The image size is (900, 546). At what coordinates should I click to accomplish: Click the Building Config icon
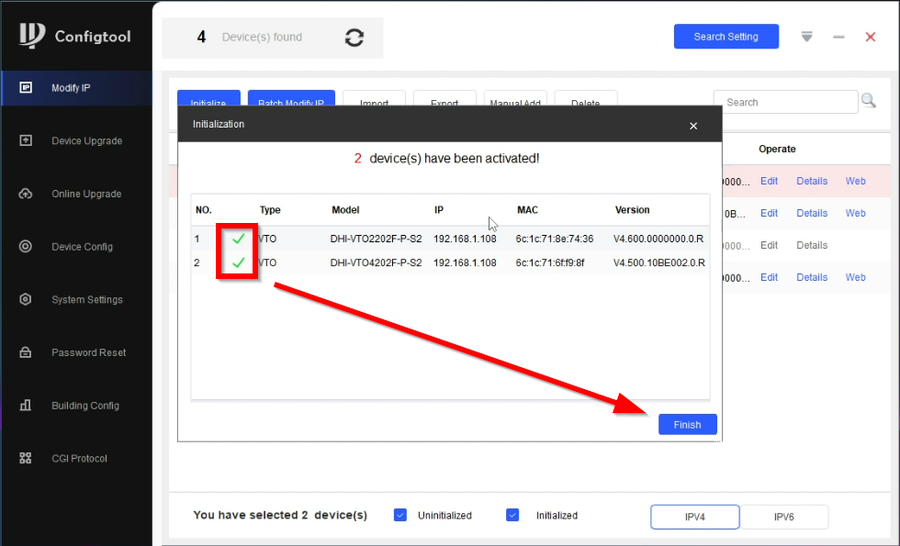[x=26, y=405]
